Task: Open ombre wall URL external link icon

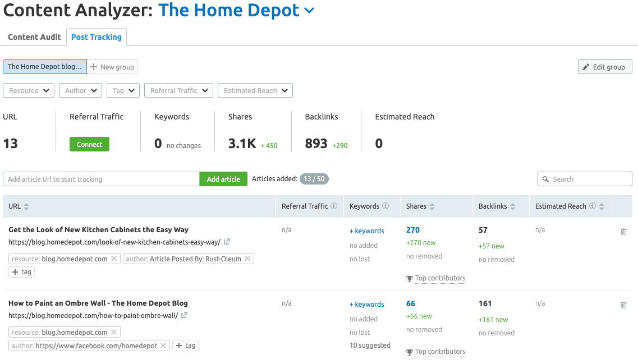Action: [184, 315]
